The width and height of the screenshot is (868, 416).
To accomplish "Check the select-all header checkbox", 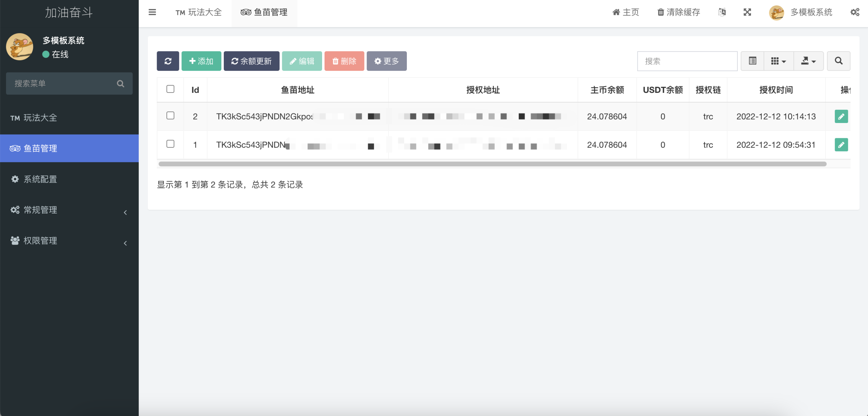I will (171, 89).
